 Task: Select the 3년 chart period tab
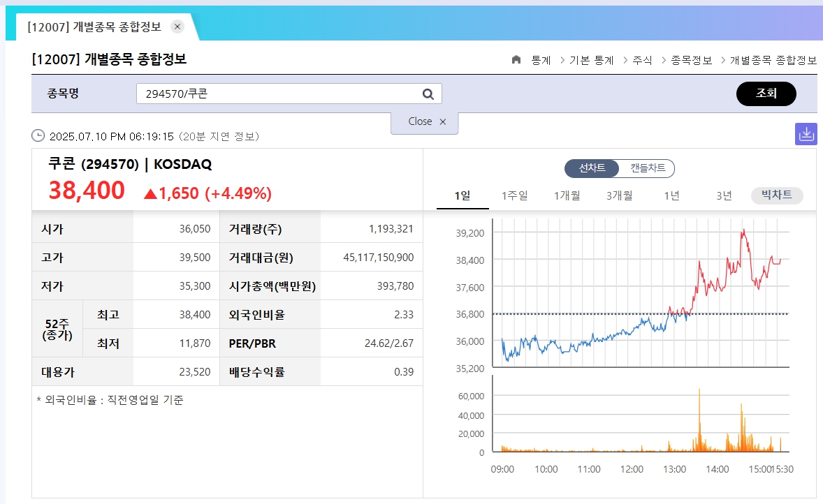(x=724, y=195)
